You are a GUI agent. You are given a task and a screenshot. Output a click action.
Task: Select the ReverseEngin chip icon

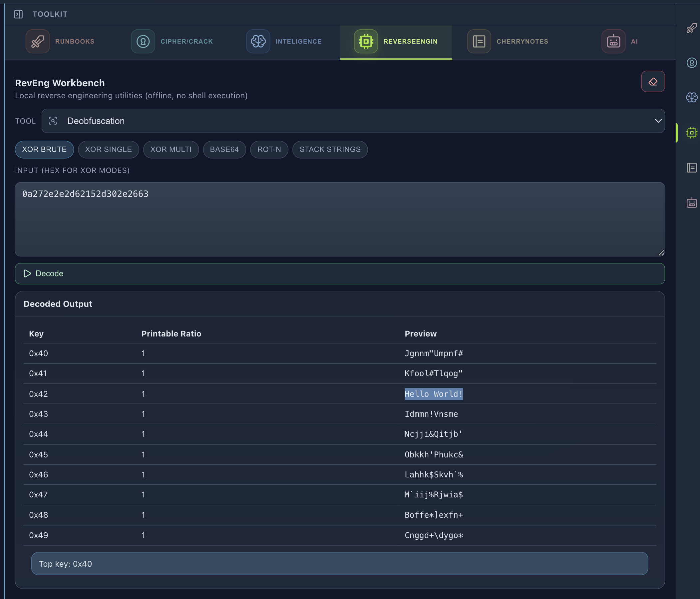point(366,41)
